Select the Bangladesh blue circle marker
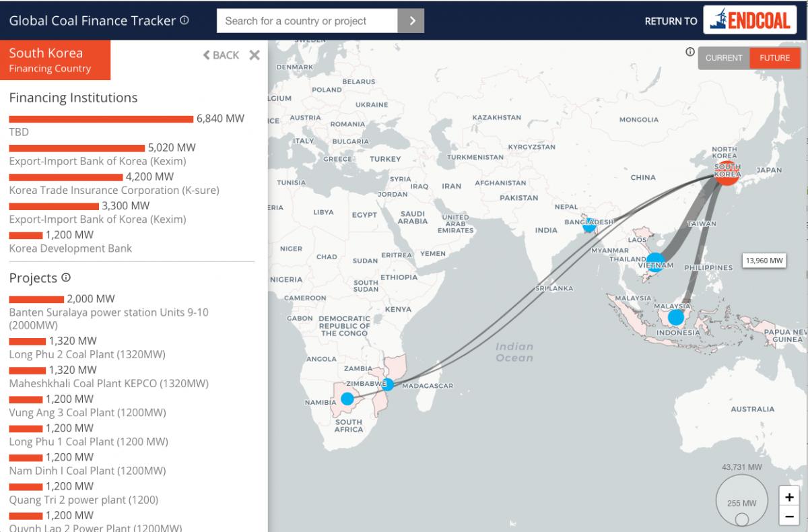The height and width of the screenshot is (532, 808). tap(589, 225)
